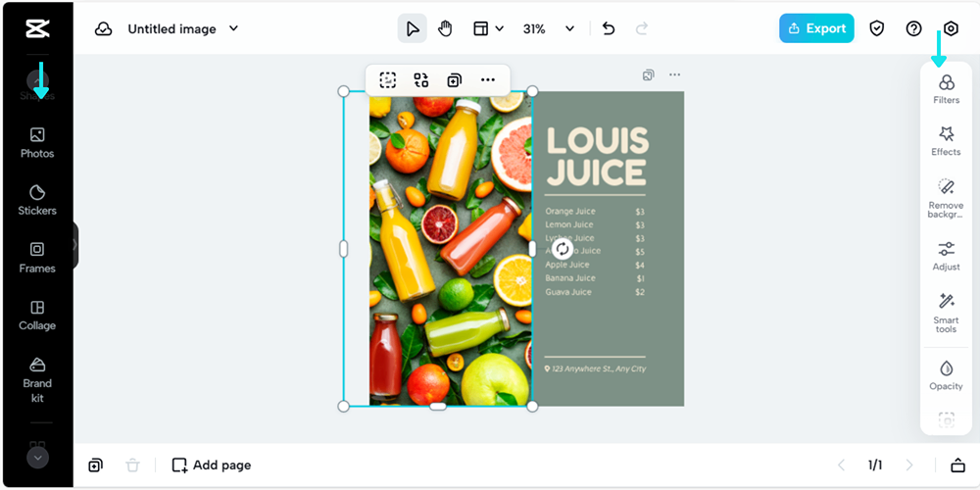Click the LOUIS JUICE title text
The width and height of the screenshot is (980, 490).
(x=598, y=156)
